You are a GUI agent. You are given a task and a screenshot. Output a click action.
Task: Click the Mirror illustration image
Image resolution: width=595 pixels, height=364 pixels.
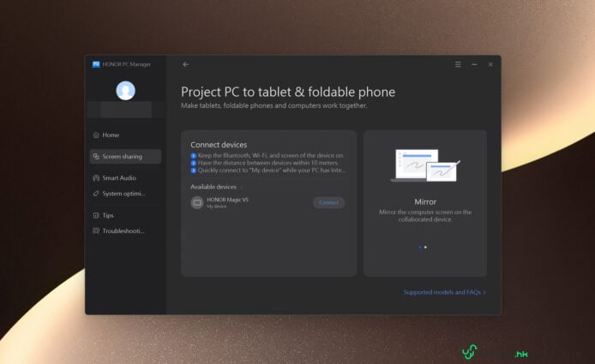coord(425,165)
